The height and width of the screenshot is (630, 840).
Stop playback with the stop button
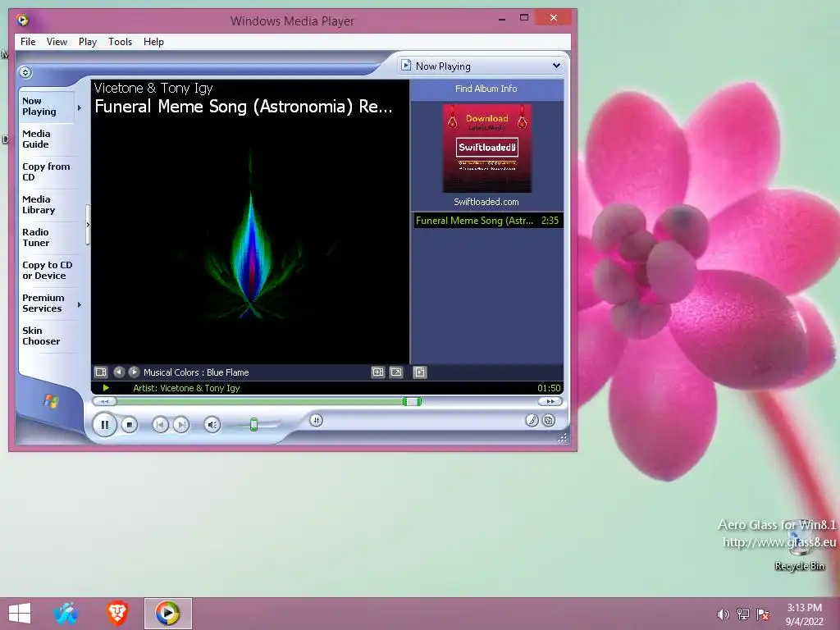pos(129,425)
